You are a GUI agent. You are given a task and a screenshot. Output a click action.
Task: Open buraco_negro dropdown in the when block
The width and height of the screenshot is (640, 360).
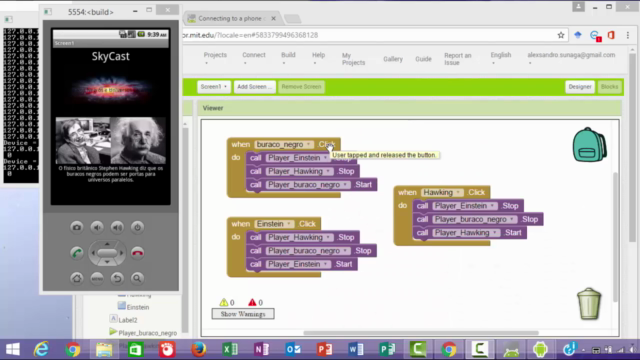coord(309,144)
